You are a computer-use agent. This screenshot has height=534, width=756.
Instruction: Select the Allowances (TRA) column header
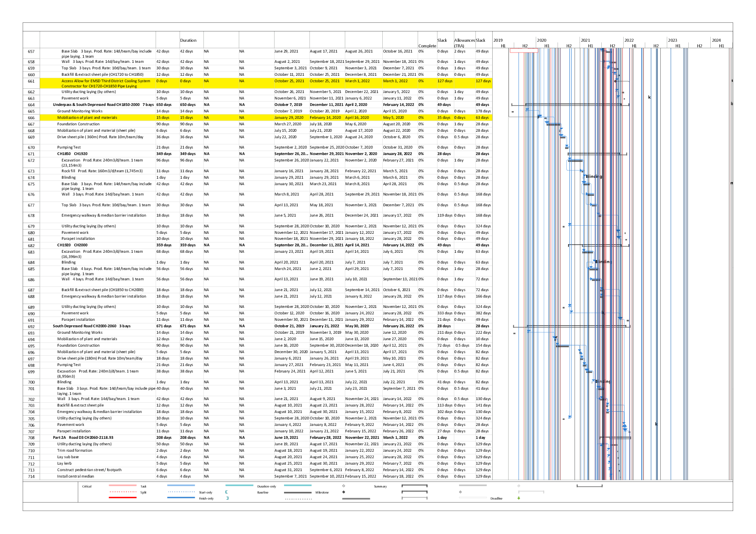pos(464,43)
